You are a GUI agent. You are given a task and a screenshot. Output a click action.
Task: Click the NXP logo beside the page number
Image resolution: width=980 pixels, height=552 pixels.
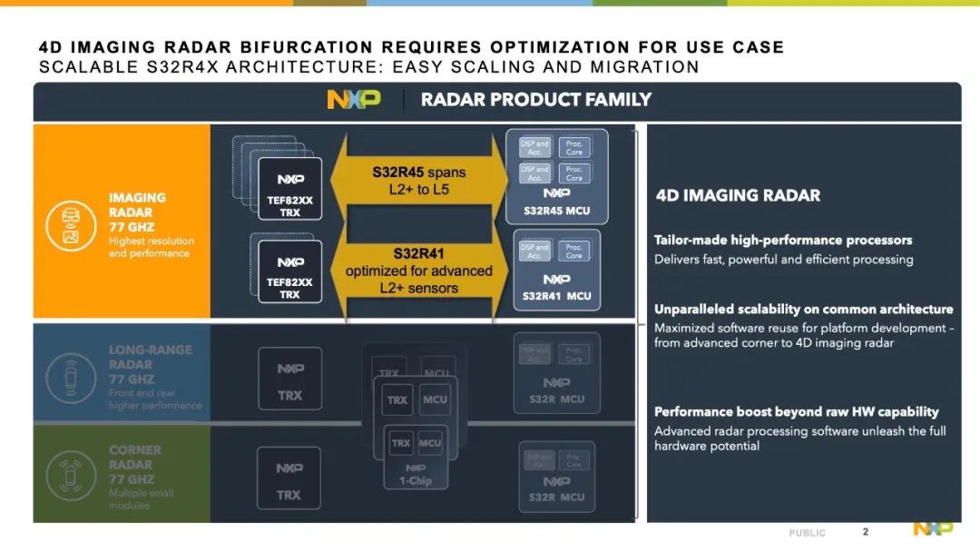[x=933, y=529]
